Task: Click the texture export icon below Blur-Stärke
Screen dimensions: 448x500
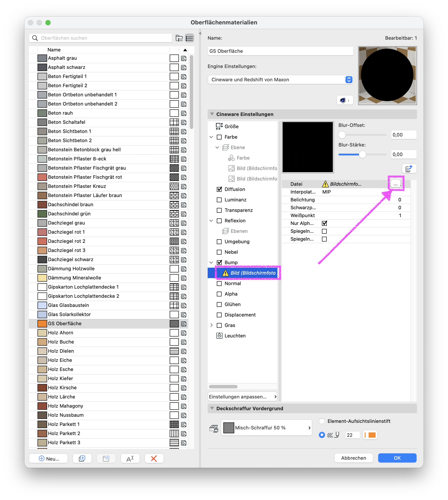Action: click(x=409, y=169)
